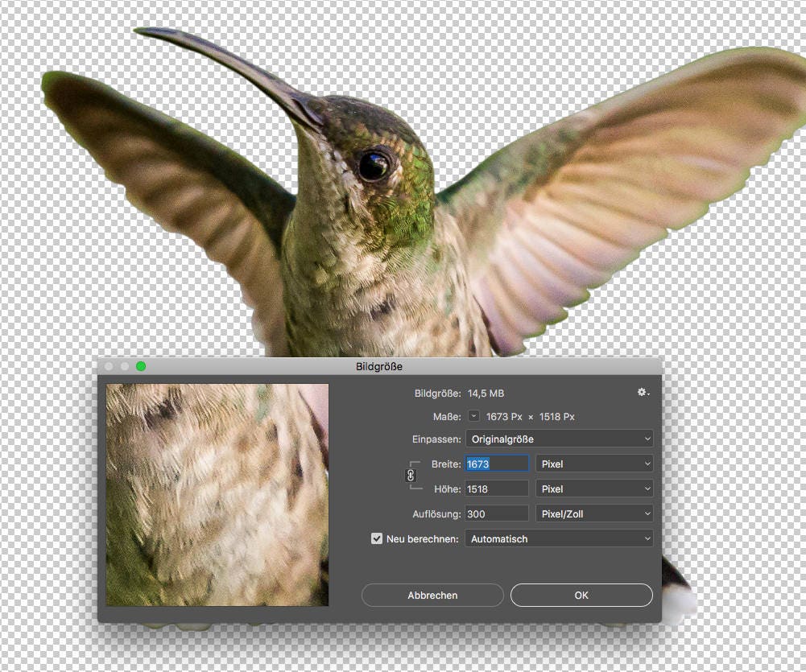Click the Auflösung field showing 300
The width and height of the screenshot is (806, 672).
click(496, 513)
